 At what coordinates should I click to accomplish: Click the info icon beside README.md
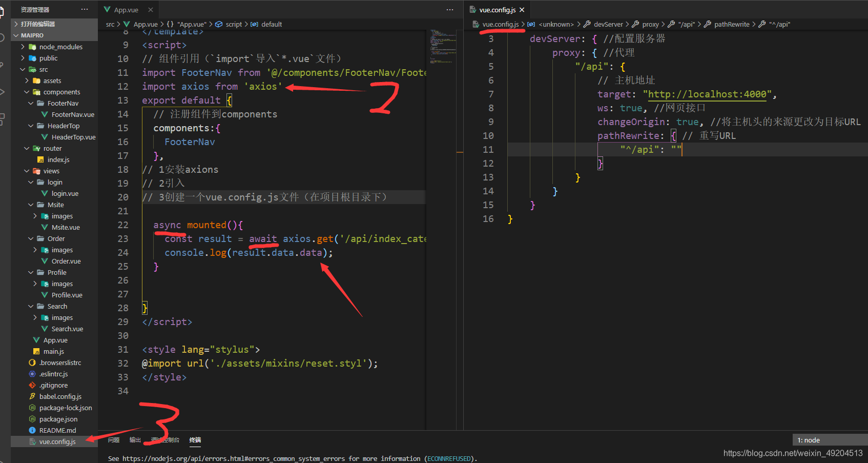tap(32, 430)
